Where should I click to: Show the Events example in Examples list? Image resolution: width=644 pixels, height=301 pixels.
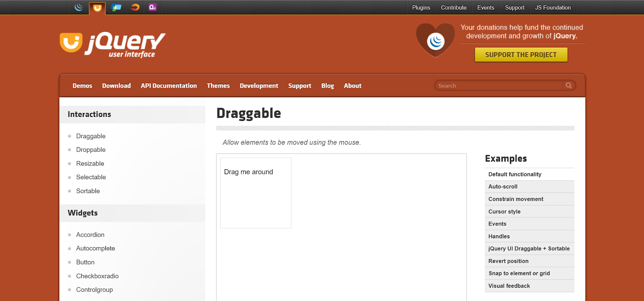click(x=530, y=224)
